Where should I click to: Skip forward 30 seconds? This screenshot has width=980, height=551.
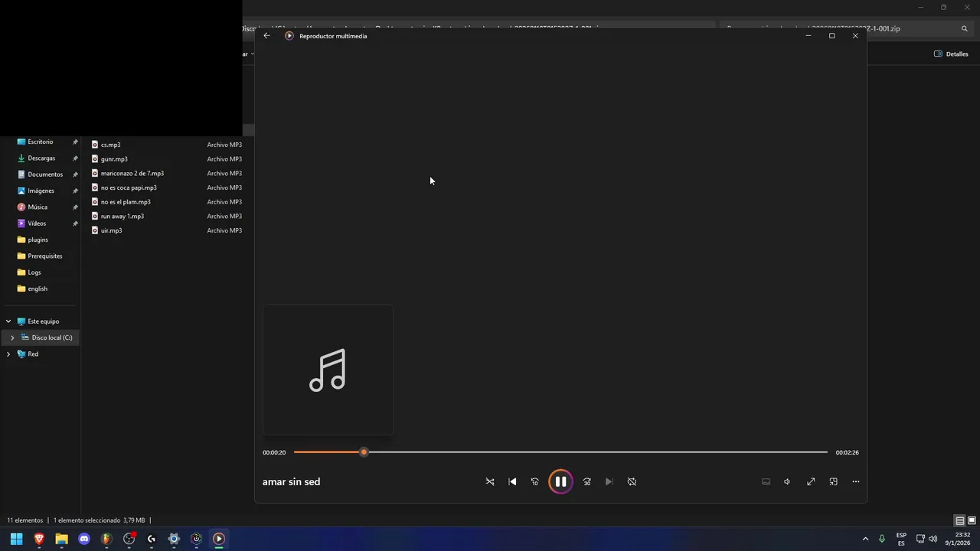coord(586,481)
